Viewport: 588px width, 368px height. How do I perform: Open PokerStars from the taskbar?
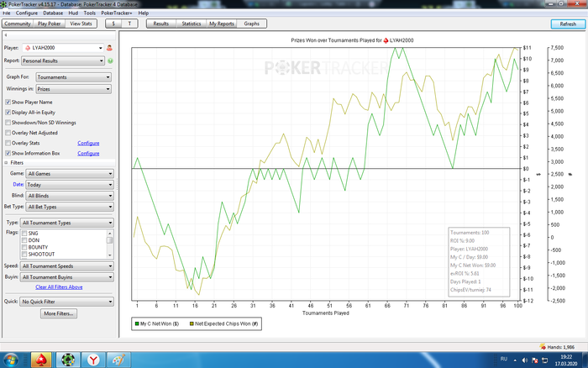point(41,360)
